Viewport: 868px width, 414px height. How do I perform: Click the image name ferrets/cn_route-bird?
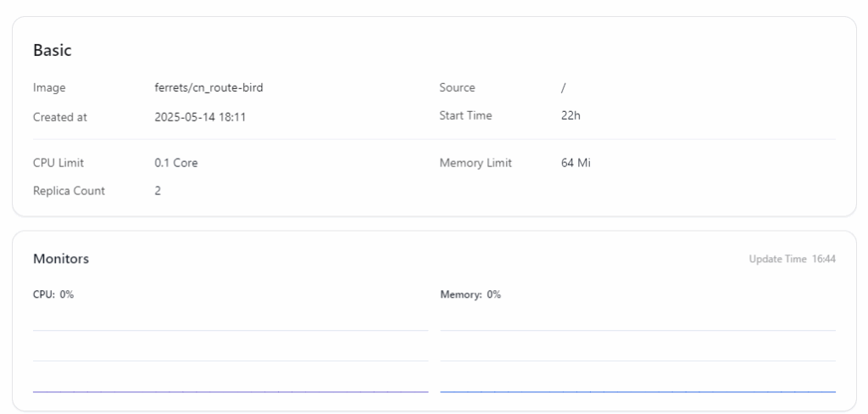(209, 87)
